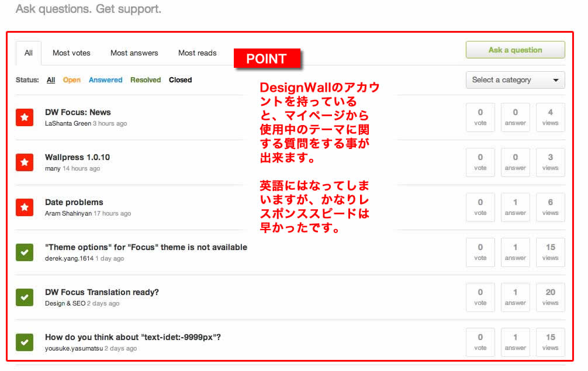
Task: Open the Select a category dropdown
Action: tap(516, 80)
